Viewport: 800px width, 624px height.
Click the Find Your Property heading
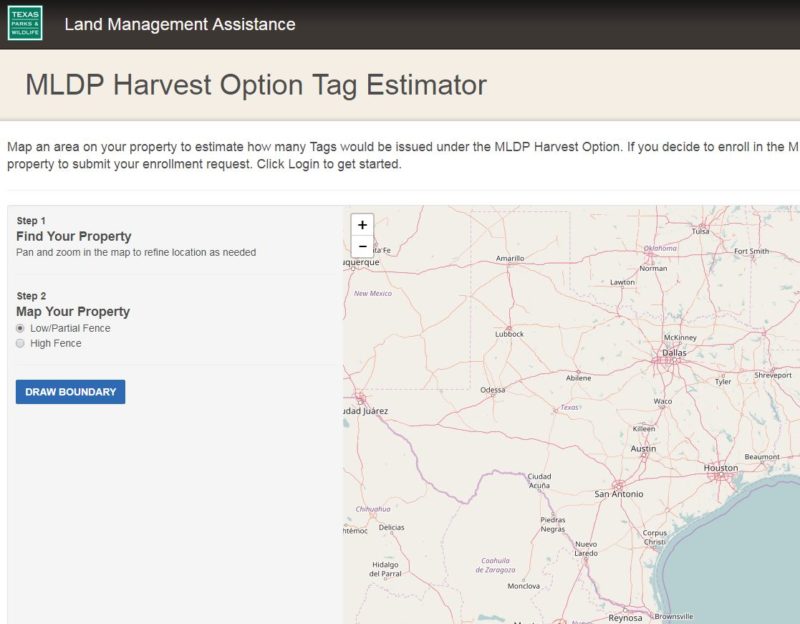pyautogui.click(x=74, y=237)
